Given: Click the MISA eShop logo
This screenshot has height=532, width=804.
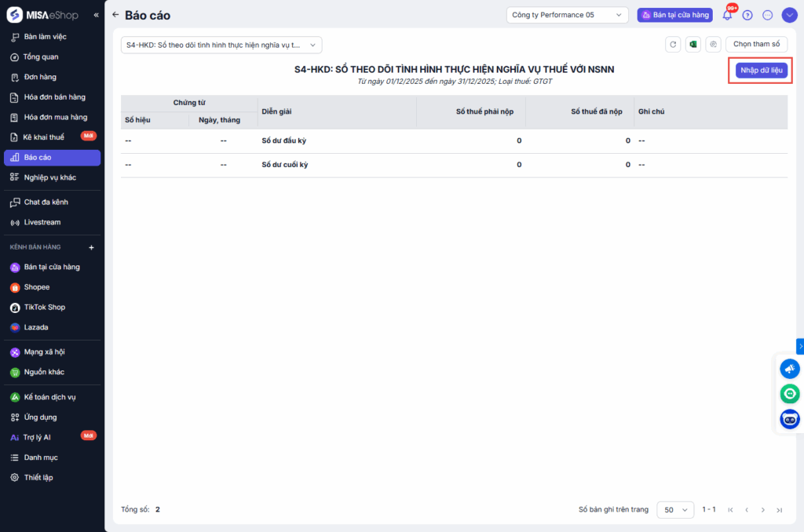Looking at the screenshot, I should (x=42, y=15).
